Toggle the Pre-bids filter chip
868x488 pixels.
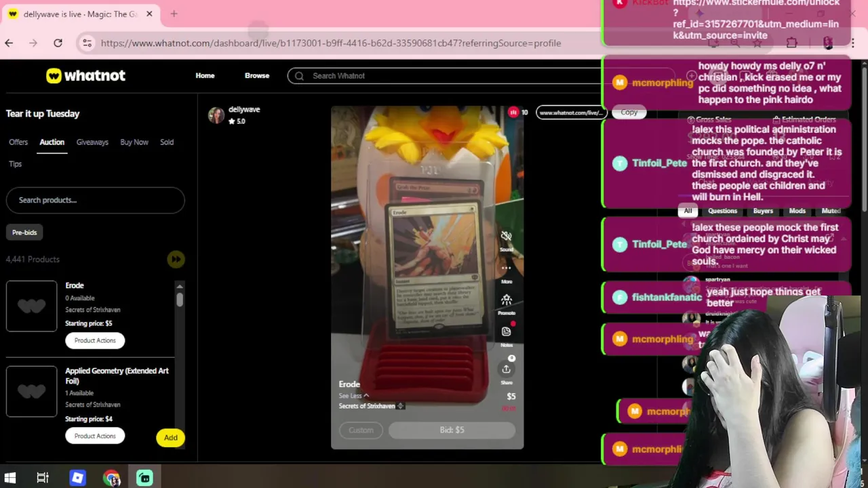pos(24,232)
